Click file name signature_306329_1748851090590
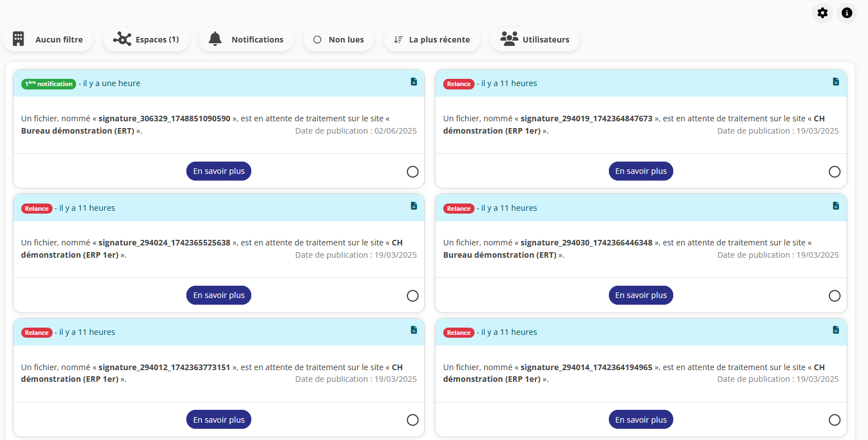The height and width of the screenshot is (440, 868). 165,119
